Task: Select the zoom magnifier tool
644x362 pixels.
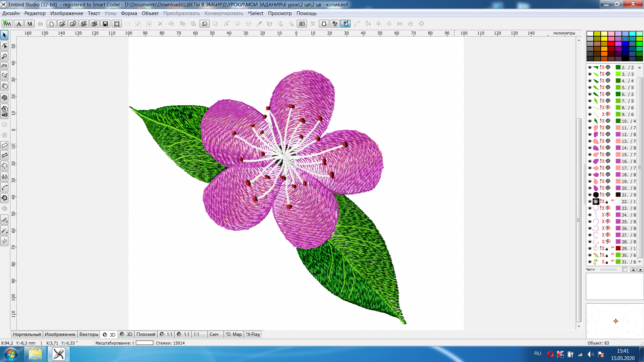Action: coord(5,56)
